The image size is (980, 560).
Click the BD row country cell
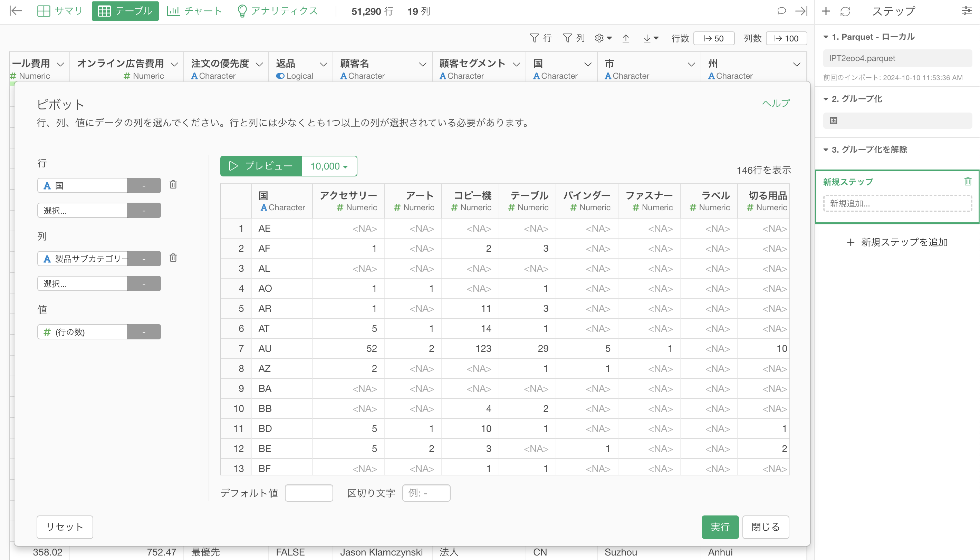tap(282, 428)
